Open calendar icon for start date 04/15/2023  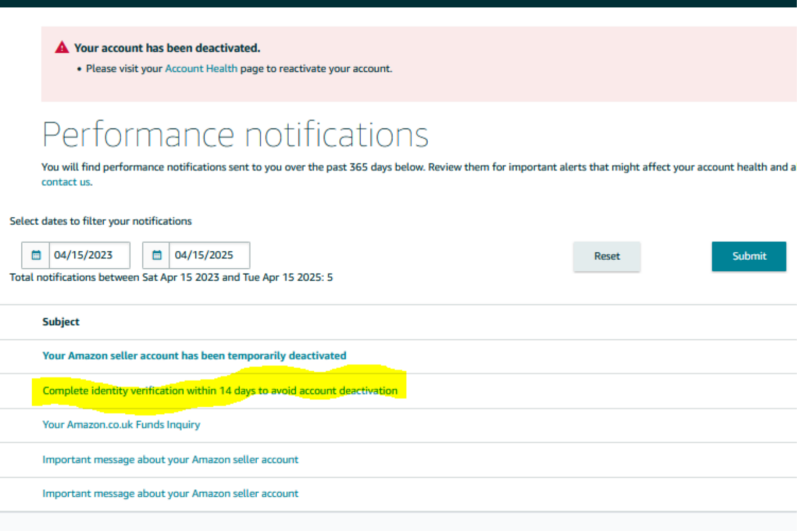pyautogui.click(x=36, y=255)
